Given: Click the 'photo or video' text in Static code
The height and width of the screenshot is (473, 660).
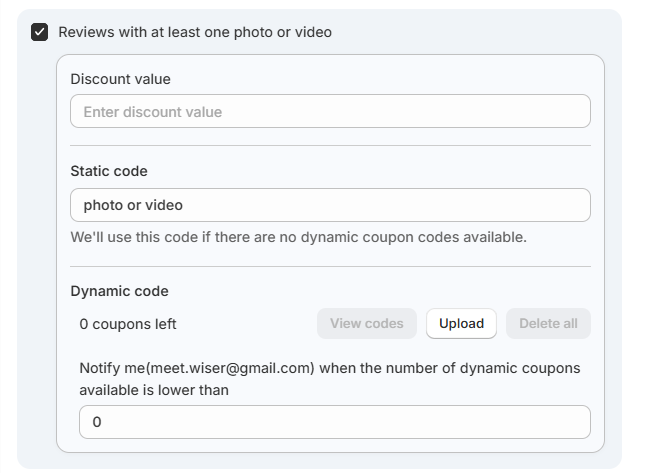Looking at the screenshot, I should [x=133, y=205].
